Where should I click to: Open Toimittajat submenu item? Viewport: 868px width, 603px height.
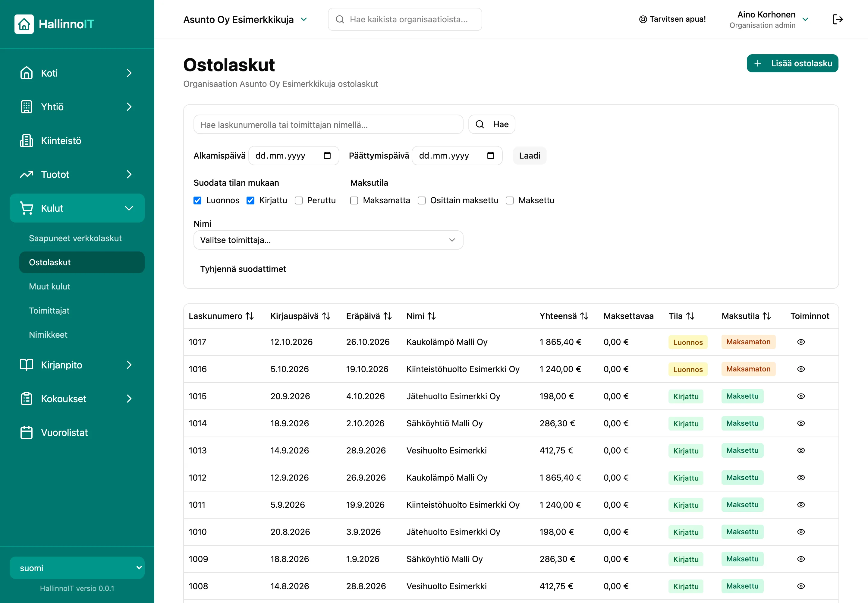click(49, 311)
